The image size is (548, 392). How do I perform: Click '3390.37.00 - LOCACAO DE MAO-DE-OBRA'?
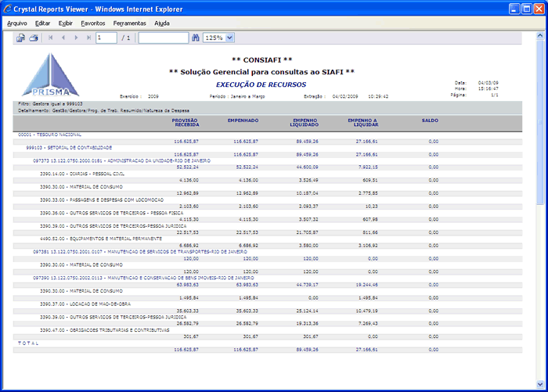point(85,304)
